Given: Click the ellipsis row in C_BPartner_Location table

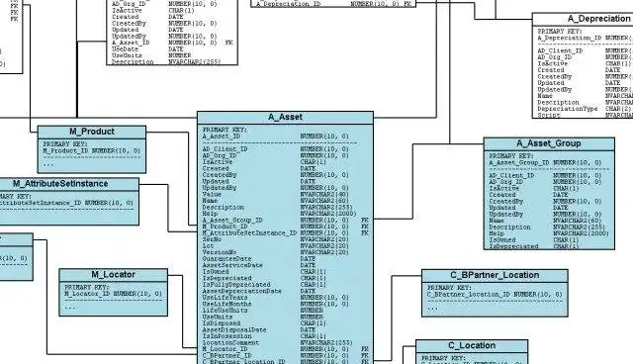Looking at the screenshot, I should click(x=433, y=308).
